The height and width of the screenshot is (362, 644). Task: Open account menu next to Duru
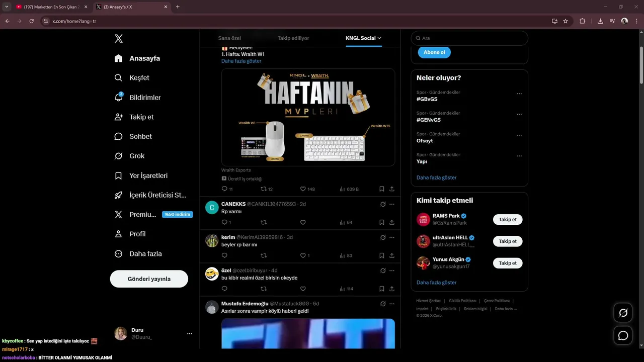(190, 334)
